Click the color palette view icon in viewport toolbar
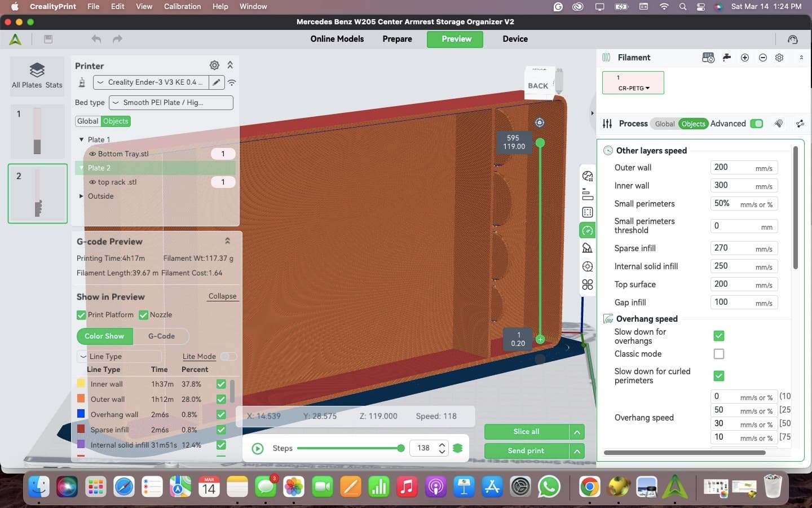Screen dimensions: 812x508 588,176
